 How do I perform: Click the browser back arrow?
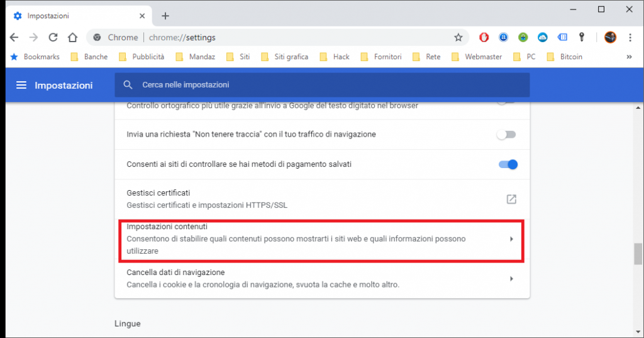14,37
